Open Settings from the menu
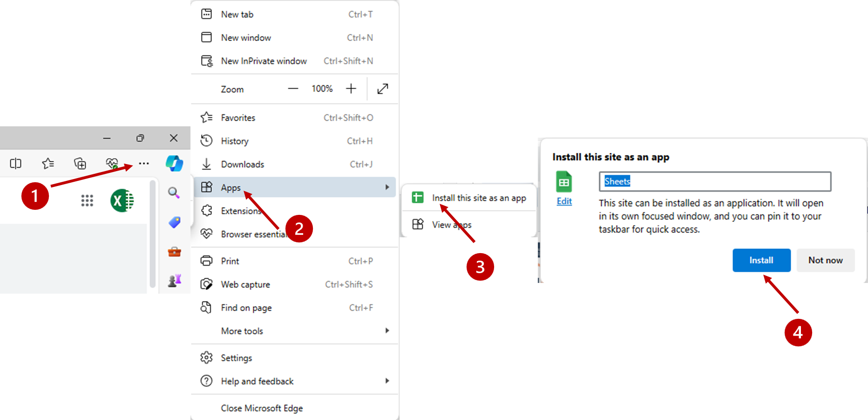The image size is (868, 420). point(236,358)
